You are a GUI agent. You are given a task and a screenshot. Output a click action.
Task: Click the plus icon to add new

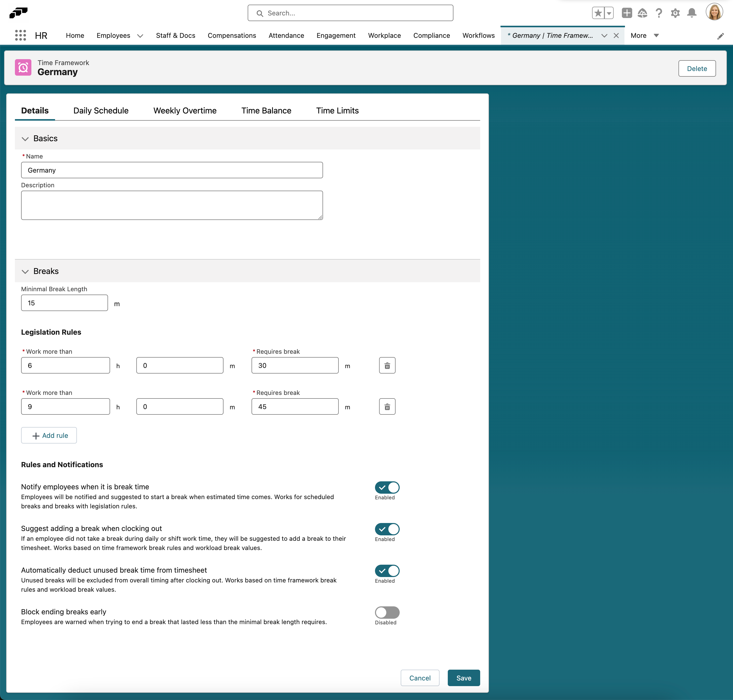coord(627,13)
